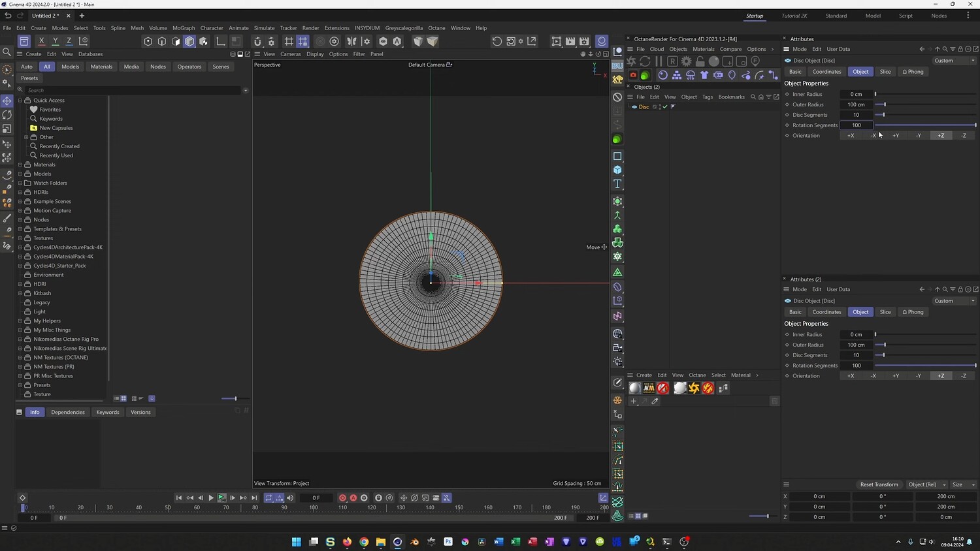Adjust Disc Segments slider in upper Attributes
Image resolution: width=980 pixels, height=551 pixels.
tap(925, 115)
